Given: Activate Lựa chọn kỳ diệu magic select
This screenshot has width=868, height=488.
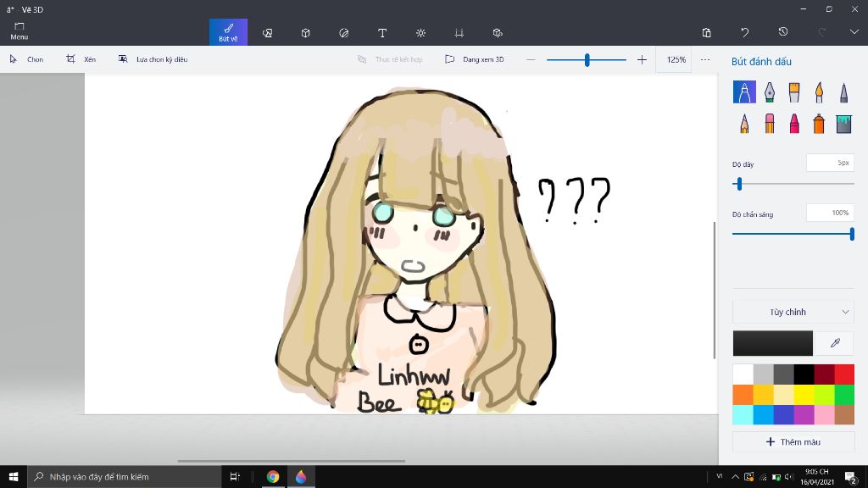Looking at the screenshot, I should [153, 59].
